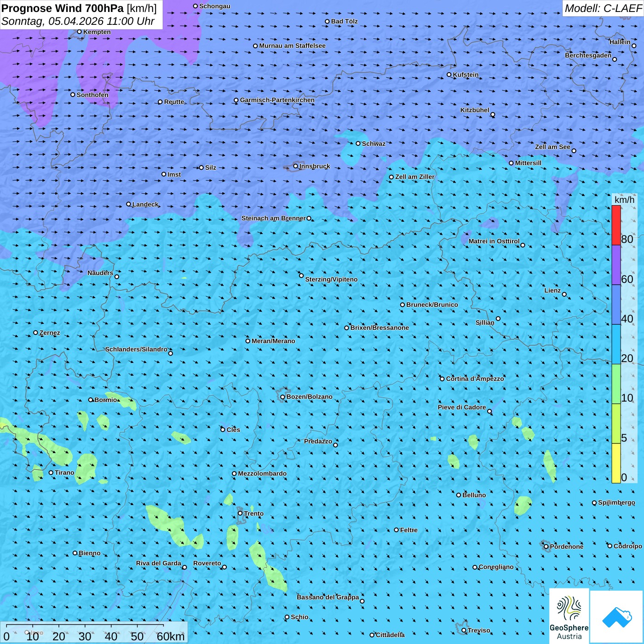This screenshot has width=644, height=644.
Task: Click the Landeck location dot
Action: click(x=129, y=204)
